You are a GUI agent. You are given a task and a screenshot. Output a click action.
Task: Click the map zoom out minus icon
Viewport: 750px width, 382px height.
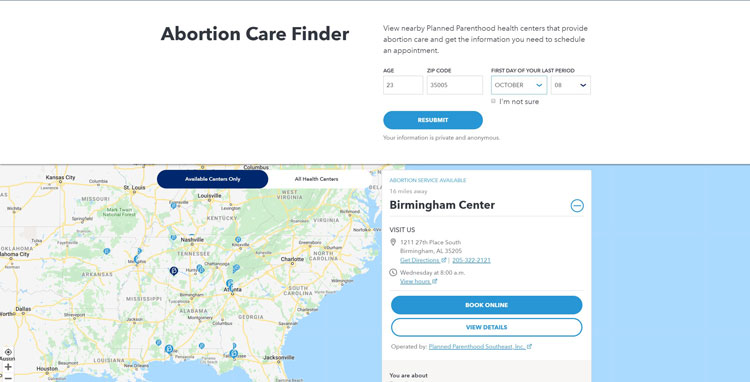pyautogui.click(x=8, y=378)
